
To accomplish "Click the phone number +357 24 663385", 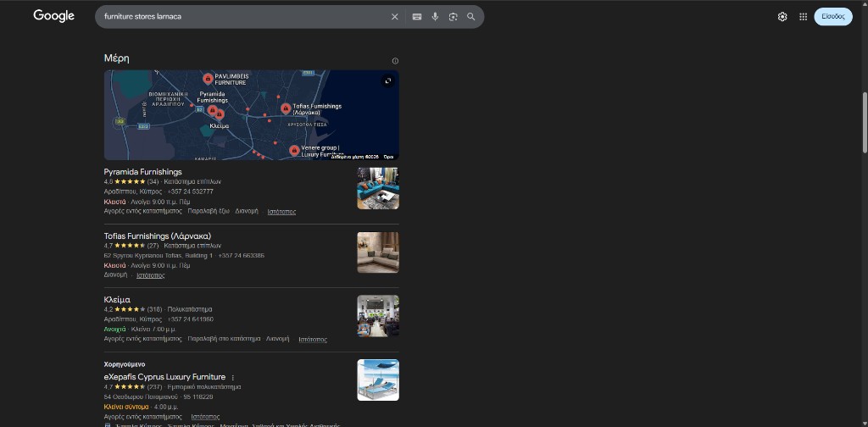I will 242,256.
